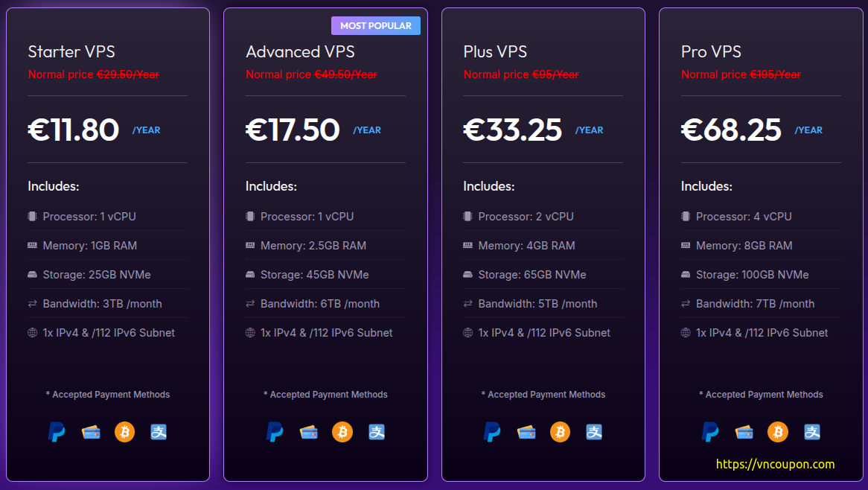
Task: Click the MOST POPULAR badge
Action: coord(376,25)
